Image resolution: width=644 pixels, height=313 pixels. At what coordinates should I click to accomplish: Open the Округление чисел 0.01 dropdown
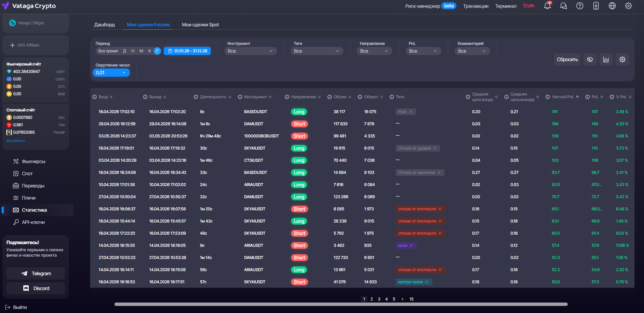click(111, 73)
